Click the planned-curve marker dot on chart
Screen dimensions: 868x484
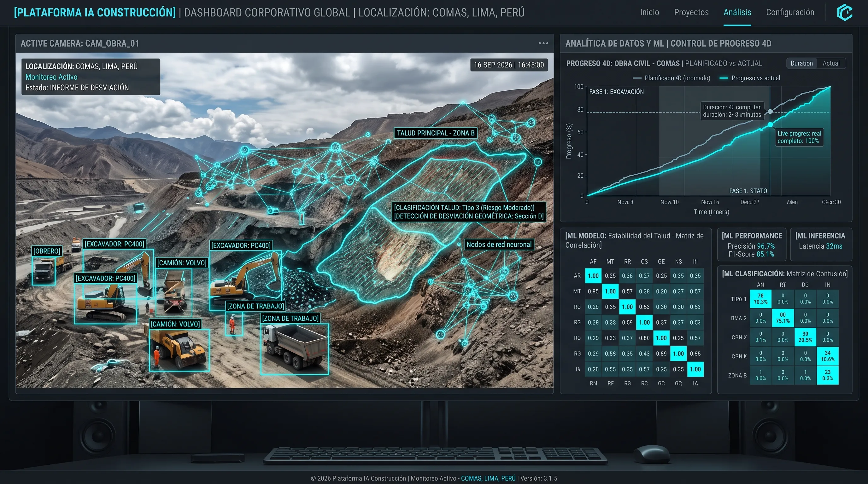pyautogui.click(x=770, y=112)
